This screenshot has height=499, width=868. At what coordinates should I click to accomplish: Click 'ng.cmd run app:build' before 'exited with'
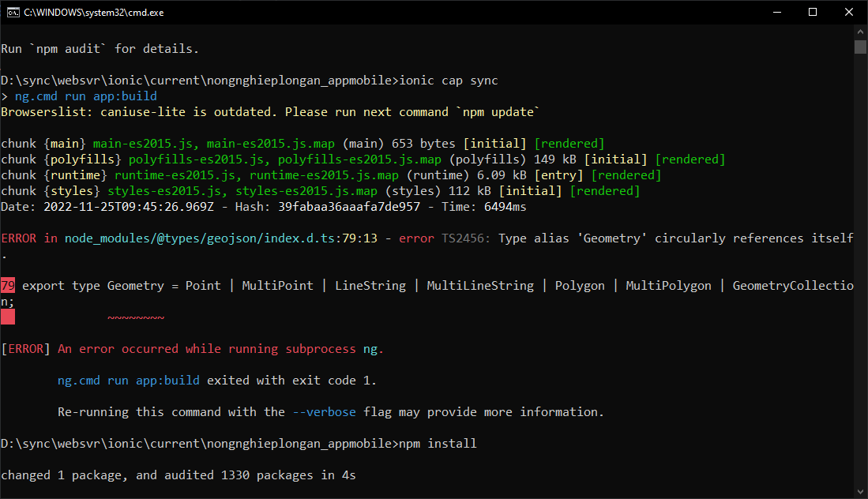coord(129,381)
